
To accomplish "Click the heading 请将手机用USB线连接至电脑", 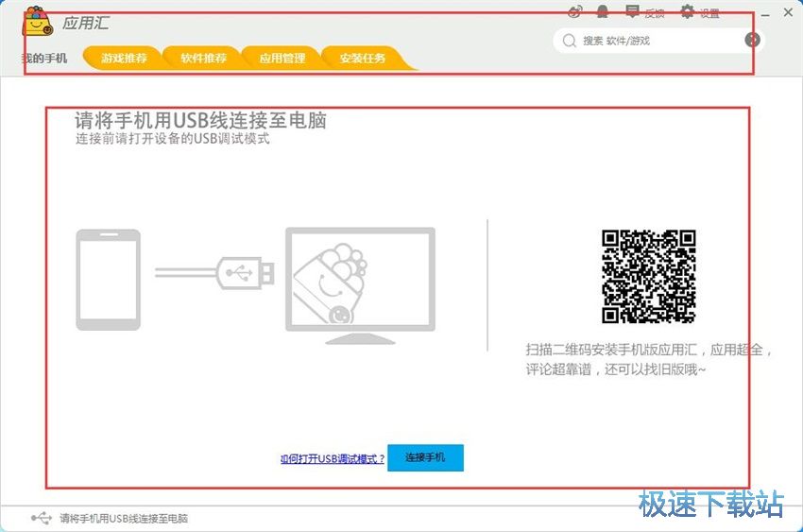I will tap(200, 121).
